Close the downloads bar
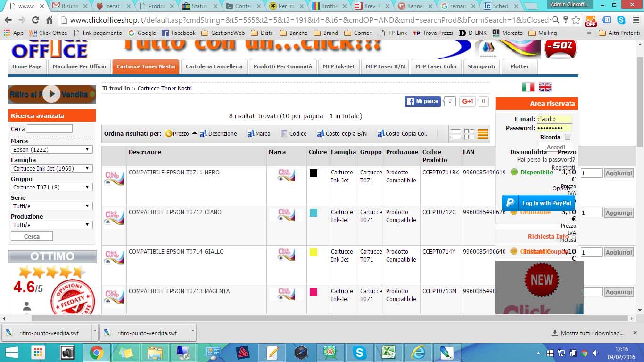 coord(634,333)
